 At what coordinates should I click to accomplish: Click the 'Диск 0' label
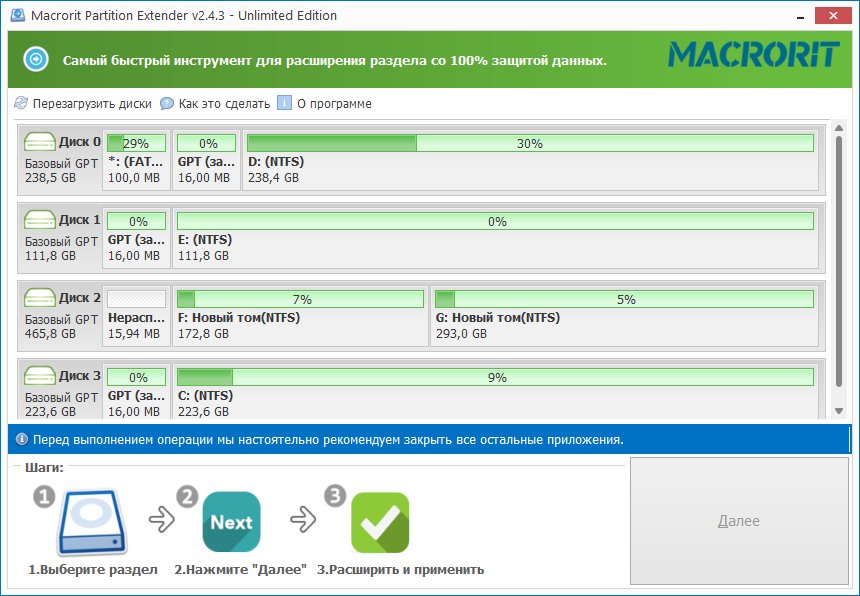pyautogui.click(x=80, y=141)
